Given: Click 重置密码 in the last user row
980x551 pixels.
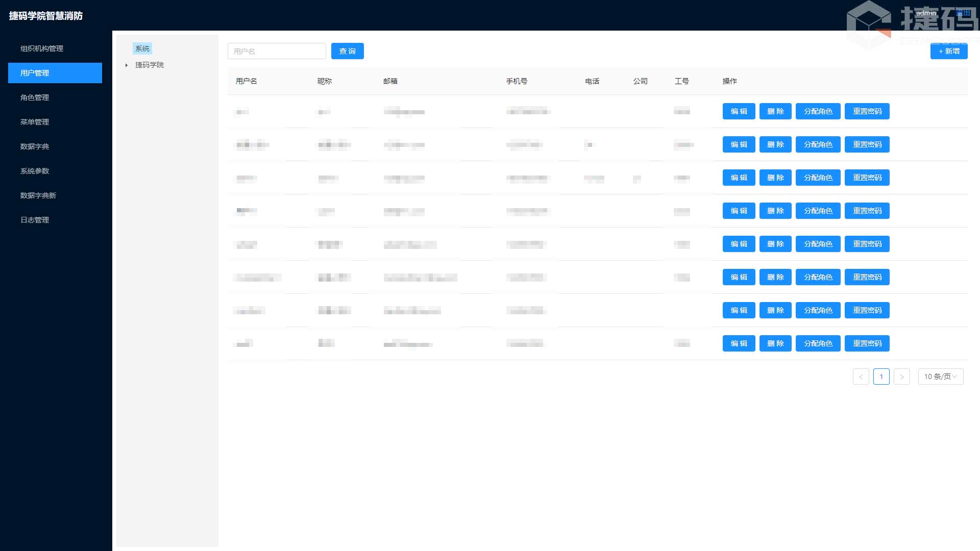Looking at the screenshot, I should pos(867,343).
